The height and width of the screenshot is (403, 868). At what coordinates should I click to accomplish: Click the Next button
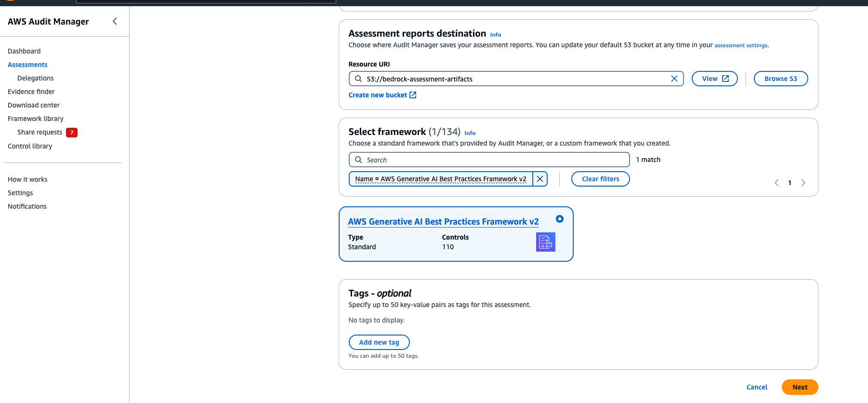[x=800, y=387]
